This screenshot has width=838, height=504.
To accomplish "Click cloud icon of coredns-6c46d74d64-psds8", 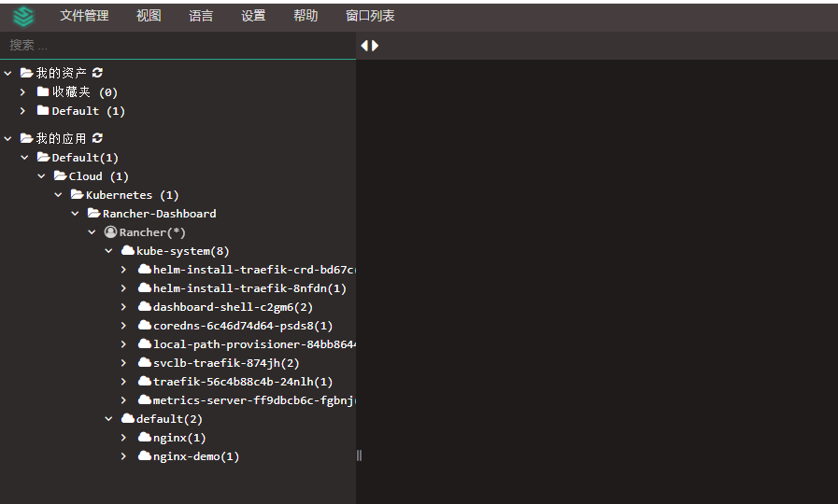I will pyautogui.click(x=144, y=325).
